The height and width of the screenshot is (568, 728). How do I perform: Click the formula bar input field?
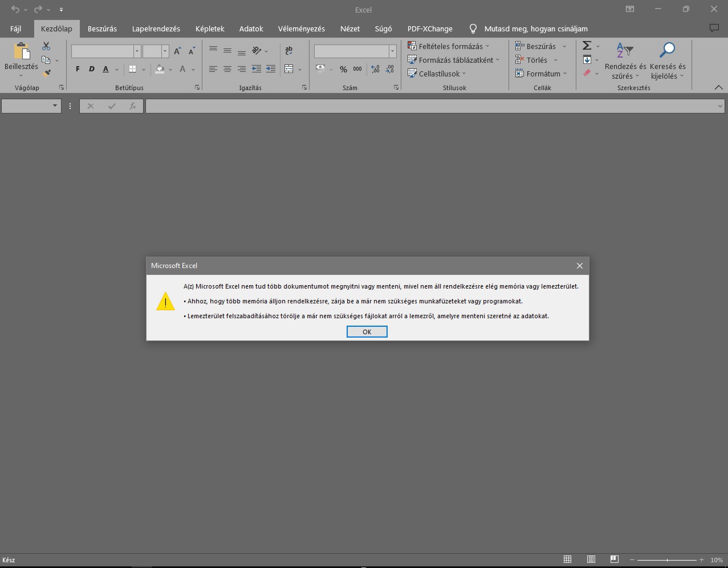[434, 106]
